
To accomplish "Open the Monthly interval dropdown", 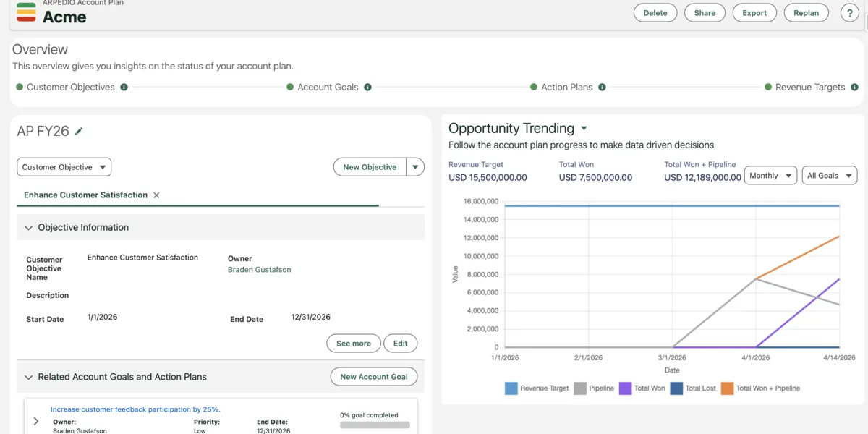I will coord(770,175).
